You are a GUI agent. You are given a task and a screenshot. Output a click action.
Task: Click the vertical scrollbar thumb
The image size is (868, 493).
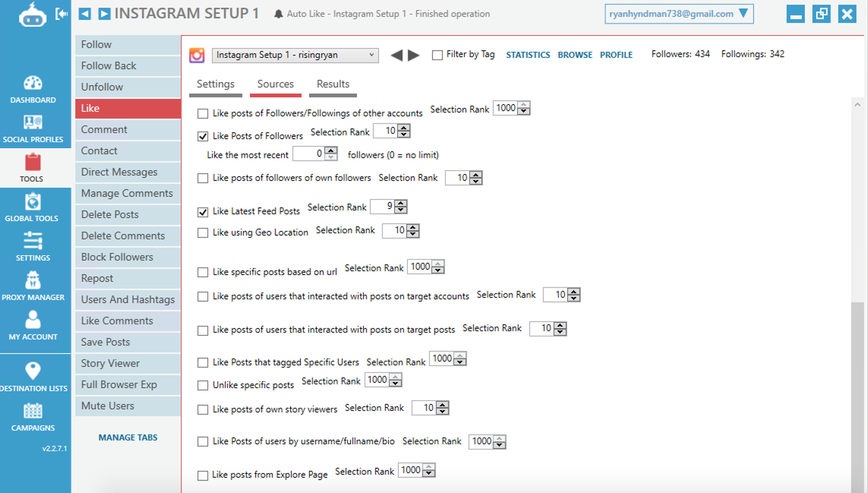[x=857, y=397]
